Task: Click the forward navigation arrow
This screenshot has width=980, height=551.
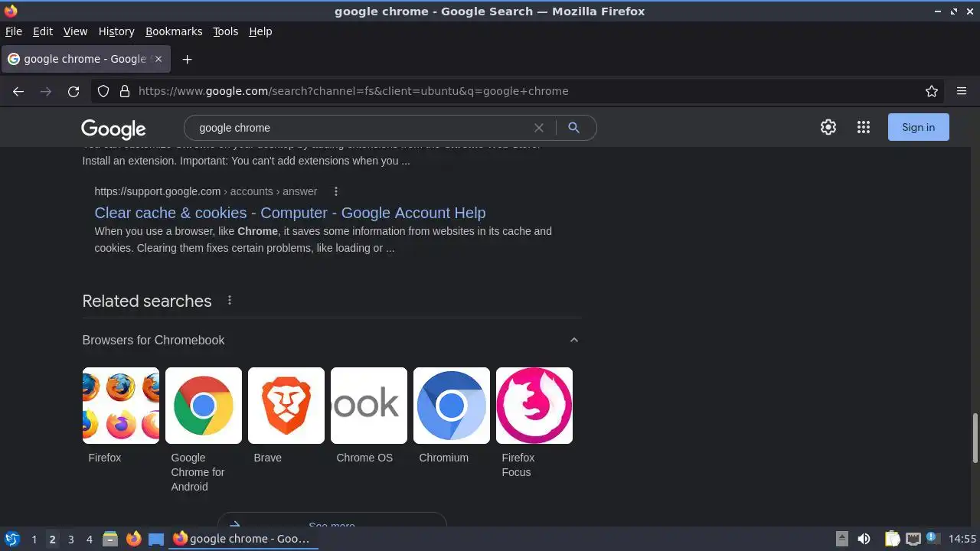Action: click(46, 91)
